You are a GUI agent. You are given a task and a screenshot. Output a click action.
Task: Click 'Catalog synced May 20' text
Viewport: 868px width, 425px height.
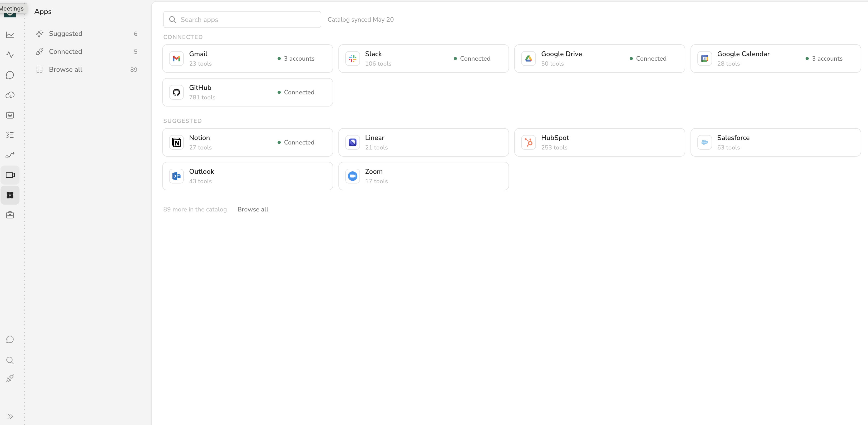tap(361, 20)
